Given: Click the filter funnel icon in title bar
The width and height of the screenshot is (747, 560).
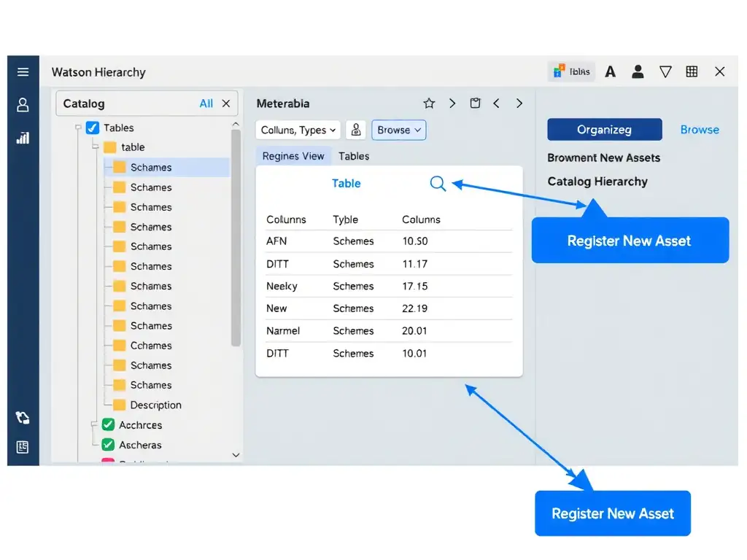Looking at the screenshot, I should tap(665, 72).
